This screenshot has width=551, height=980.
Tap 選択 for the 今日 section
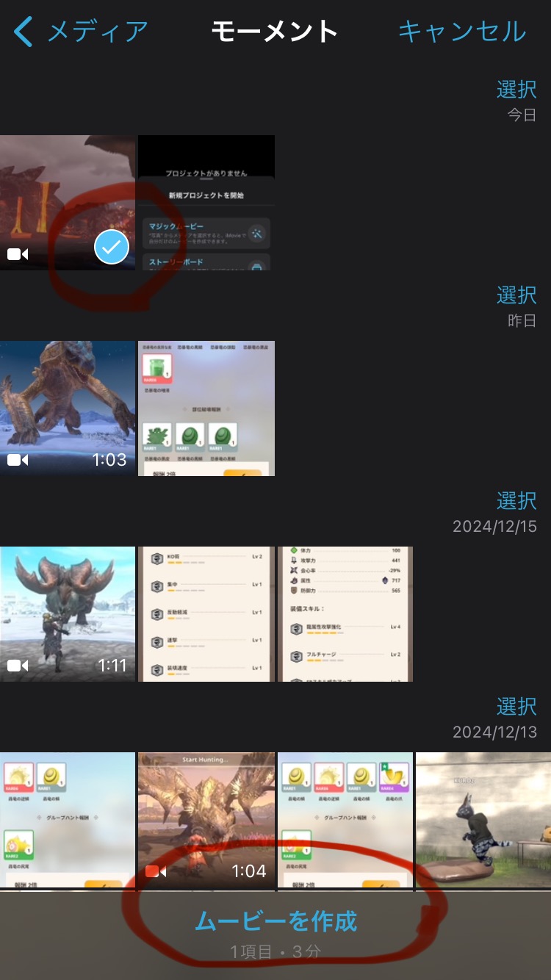pos(516,90)
